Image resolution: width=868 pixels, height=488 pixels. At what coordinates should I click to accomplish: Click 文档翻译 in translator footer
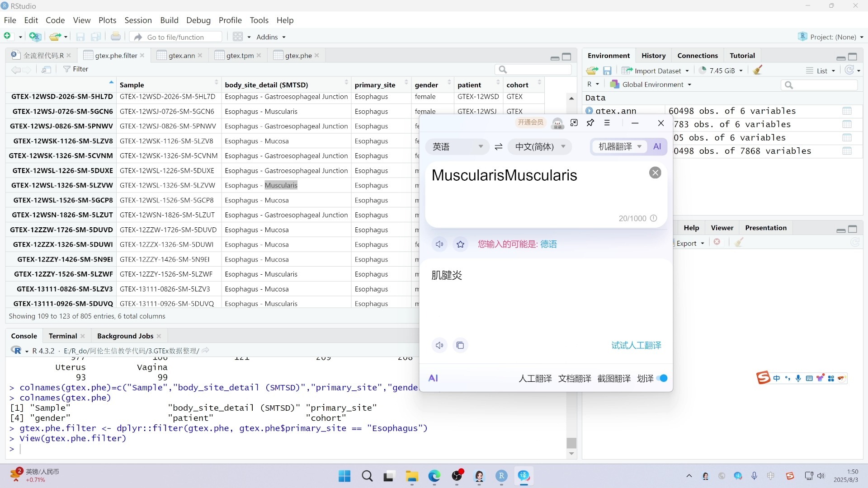[x=575, y=379]
